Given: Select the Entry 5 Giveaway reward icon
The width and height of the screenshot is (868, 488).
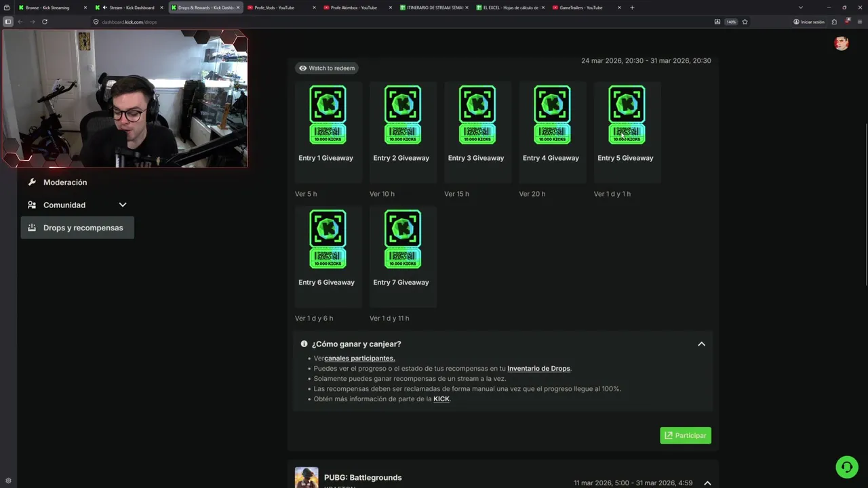Looking at the screenshot, I should coord(627,115).
